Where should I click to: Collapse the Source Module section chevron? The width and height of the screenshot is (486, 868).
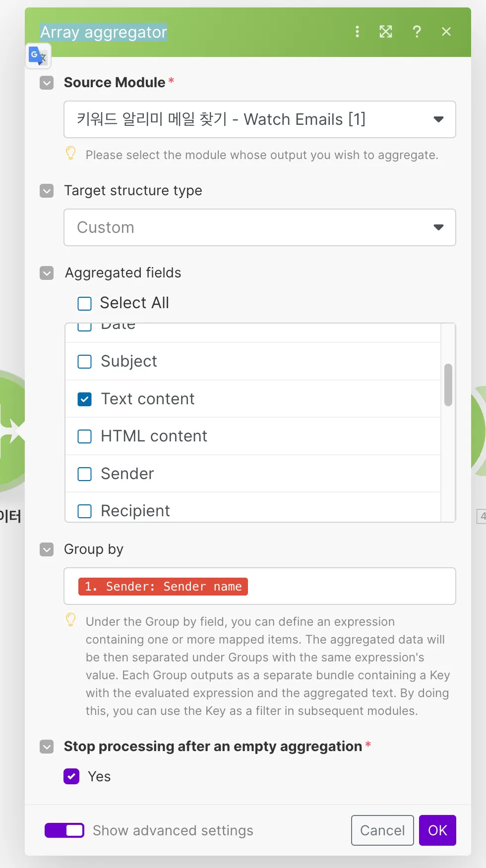(47, 83)
